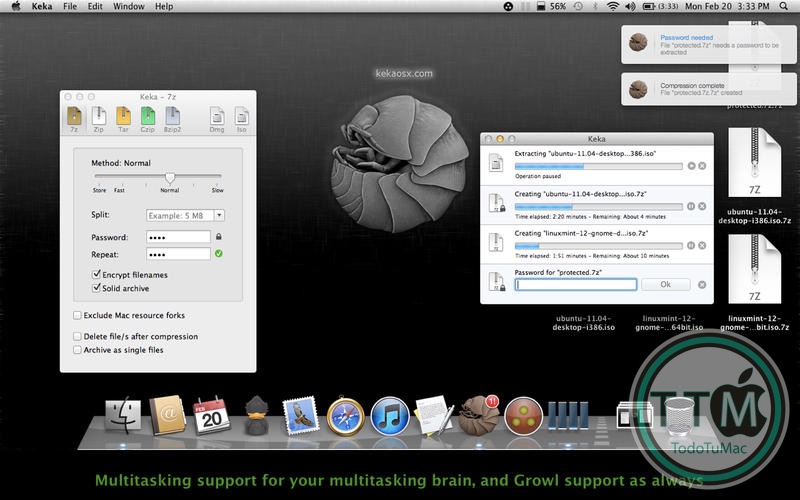Click linuxmint iso.7z creation progress bar
The height and width of the screenshot is (500, 800).
coord(598,246)
